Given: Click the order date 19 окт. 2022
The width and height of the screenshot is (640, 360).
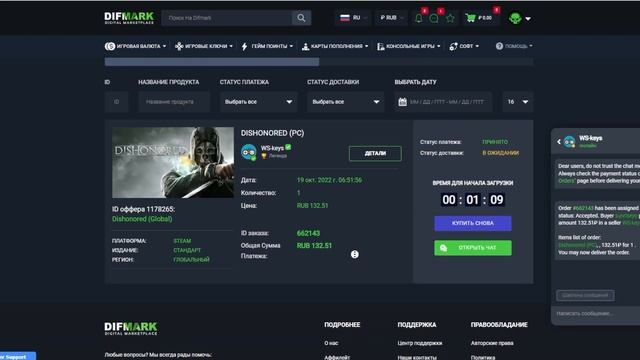Looking at the screenshot, I should pos(329,180).
